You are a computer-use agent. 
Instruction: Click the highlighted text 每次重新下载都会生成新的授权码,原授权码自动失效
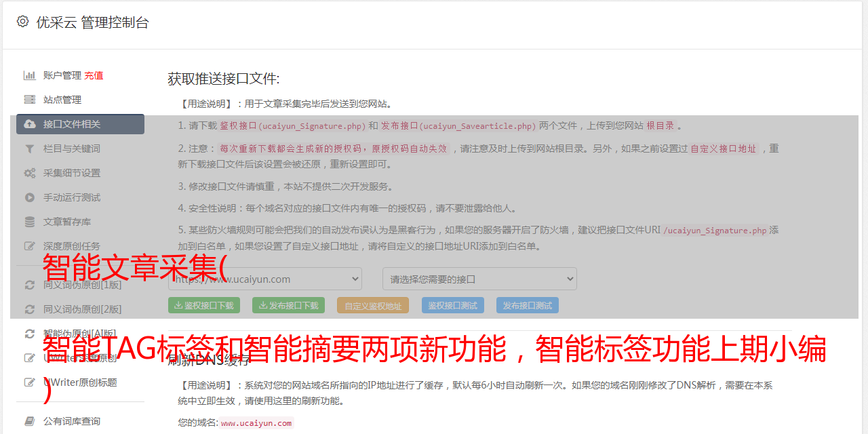(x=333, y=149)
